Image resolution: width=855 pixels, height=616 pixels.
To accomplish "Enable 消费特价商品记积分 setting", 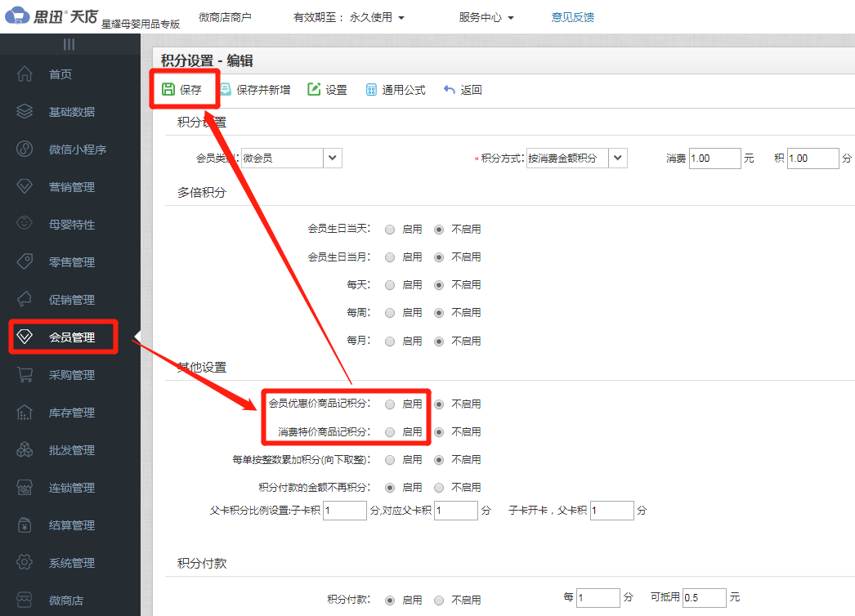I will tap(390, 431).
